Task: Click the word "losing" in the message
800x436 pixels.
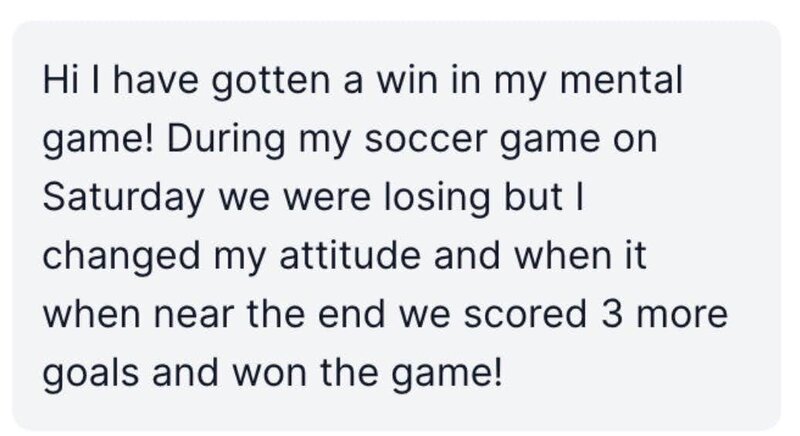Action: (x=436, y=200)
